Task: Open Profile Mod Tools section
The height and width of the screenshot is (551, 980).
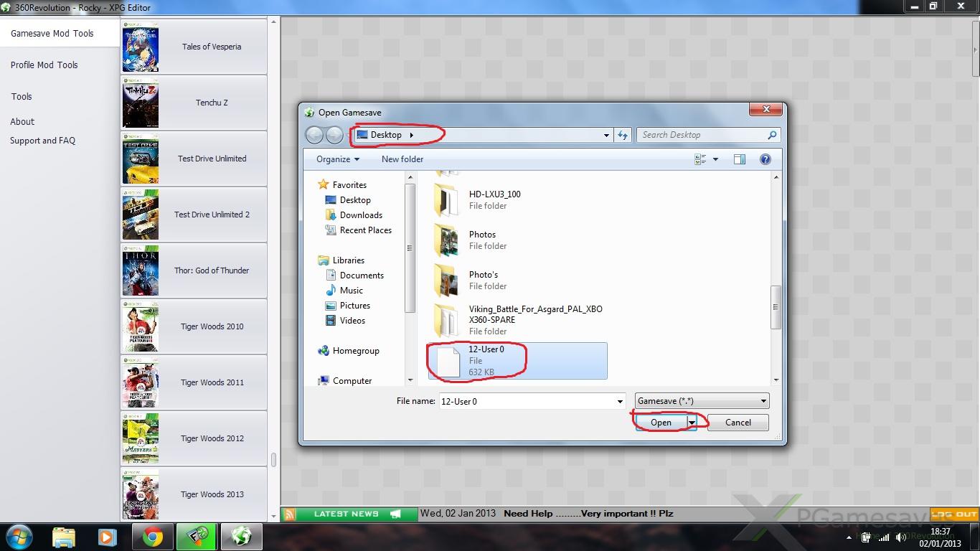Action: pyautogui.click(x=44, y=65)
